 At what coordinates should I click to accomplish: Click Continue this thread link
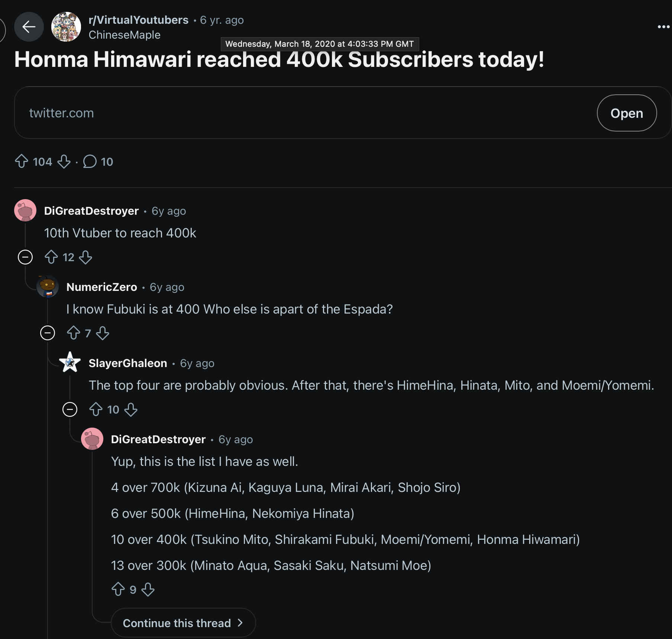(183, 623)
